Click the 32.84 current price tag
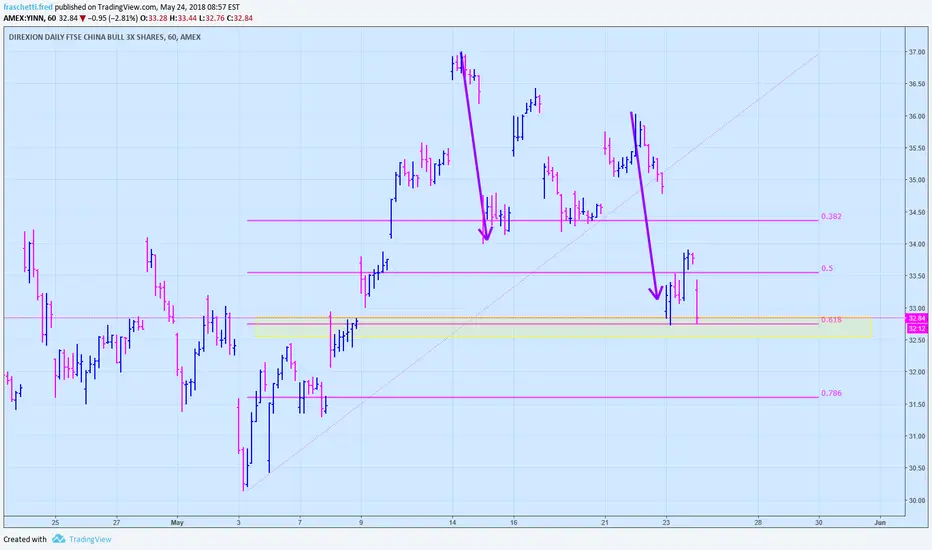The image size is (932, 550). (917, 319)
